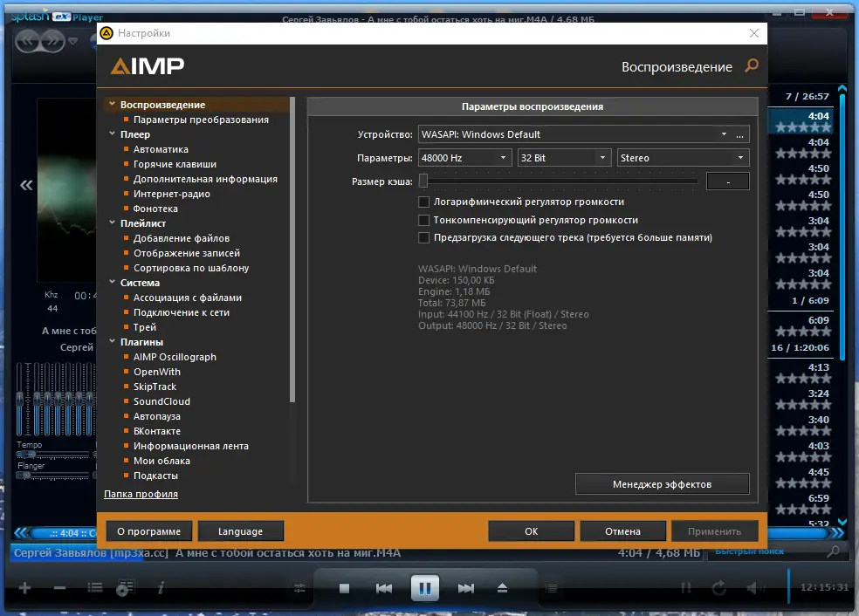Open the equalizer sliders icon in player
Screen dimensions: 859x616
click(299, 588)
